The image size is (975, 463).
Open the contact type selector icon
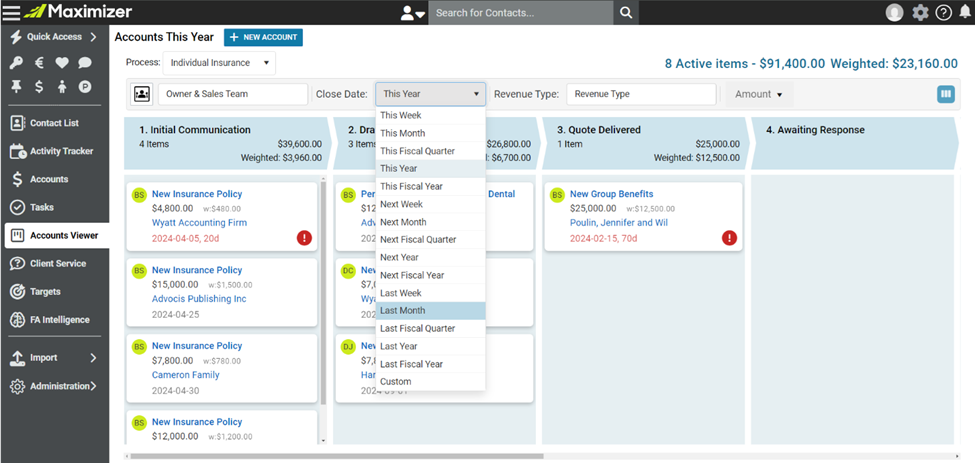pyautogui.click(x=412, y=12)
